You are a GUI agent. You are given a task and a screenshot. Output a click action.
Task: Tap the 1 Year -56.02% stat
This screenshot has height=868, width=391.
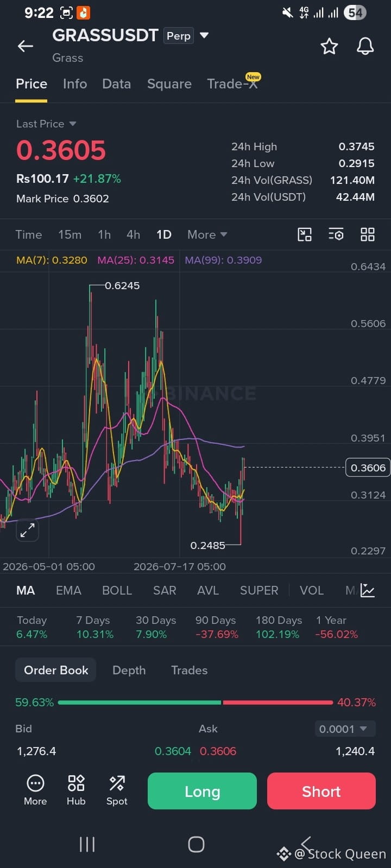(x=337, y=627)
